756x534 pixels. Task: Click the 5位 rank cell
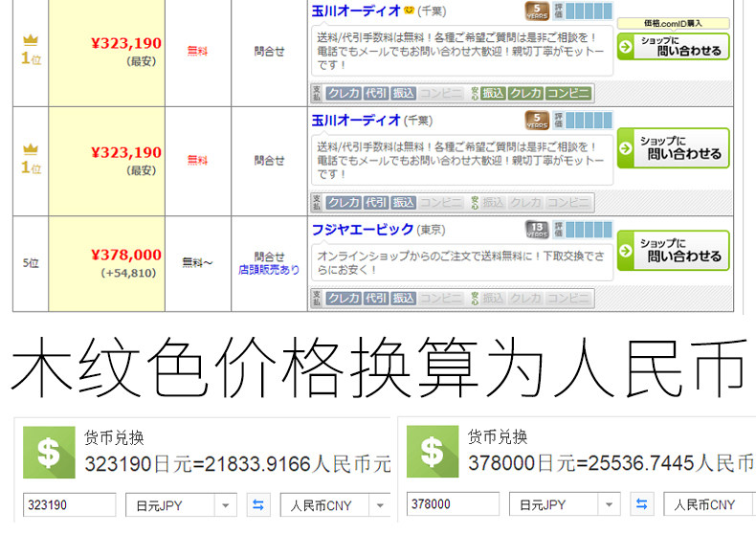coord(31,263)
